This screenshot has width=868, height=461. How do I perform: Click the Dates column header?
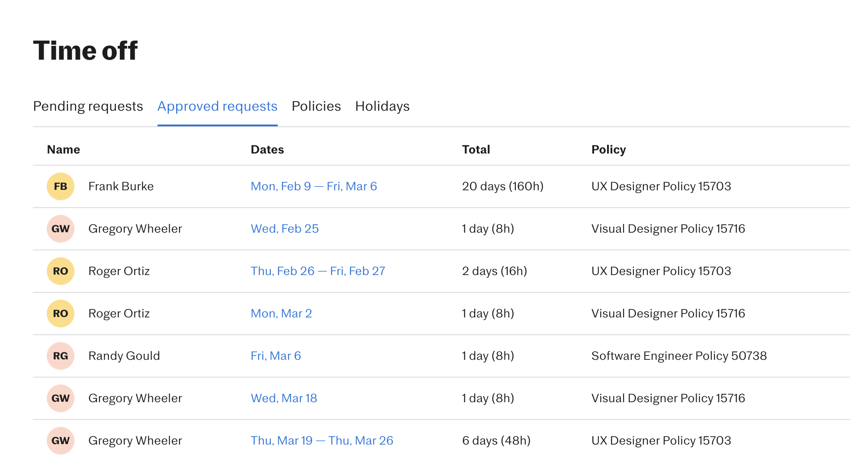[267, 150]
